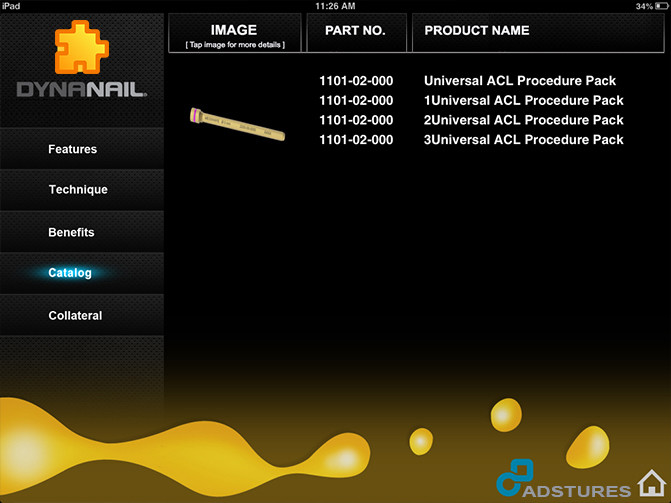Select '3Universal ACL Procedure Pack' row
The width and height of the screenshot is (671, 503).
tap(523, 140)
